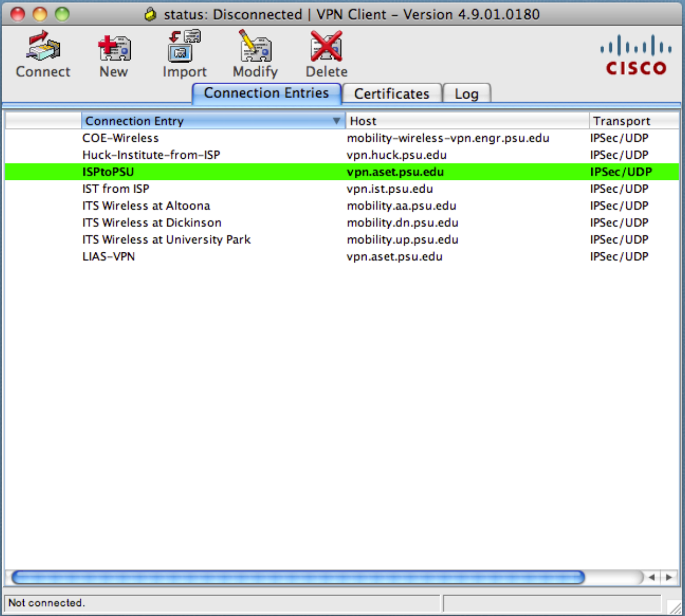Screen dimensions: 685x616
Task: Open the Import connection icon
Action: [x=184, y=54]
